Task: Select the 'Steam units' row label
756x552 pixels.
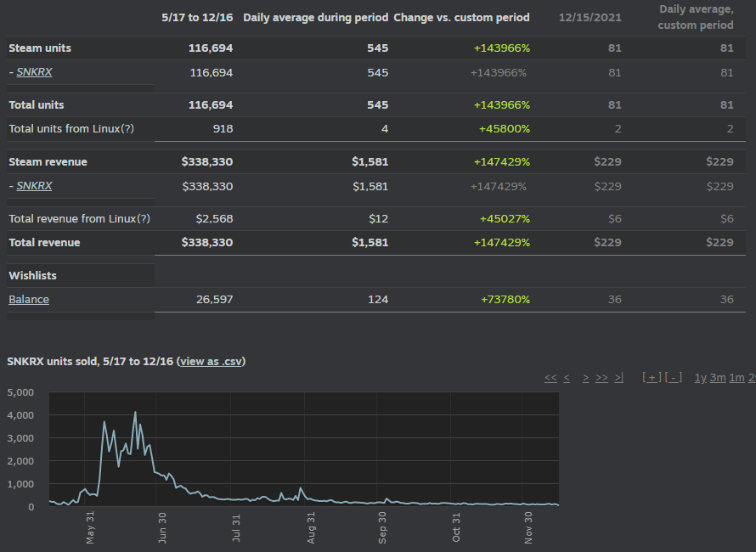Action: tap(40, 48)
